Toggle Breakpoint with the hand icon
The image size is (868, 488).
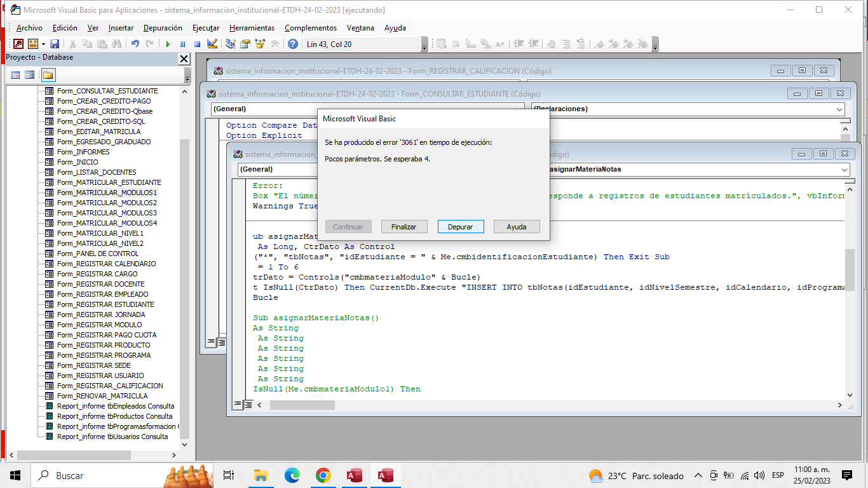[x=552, y=44]
